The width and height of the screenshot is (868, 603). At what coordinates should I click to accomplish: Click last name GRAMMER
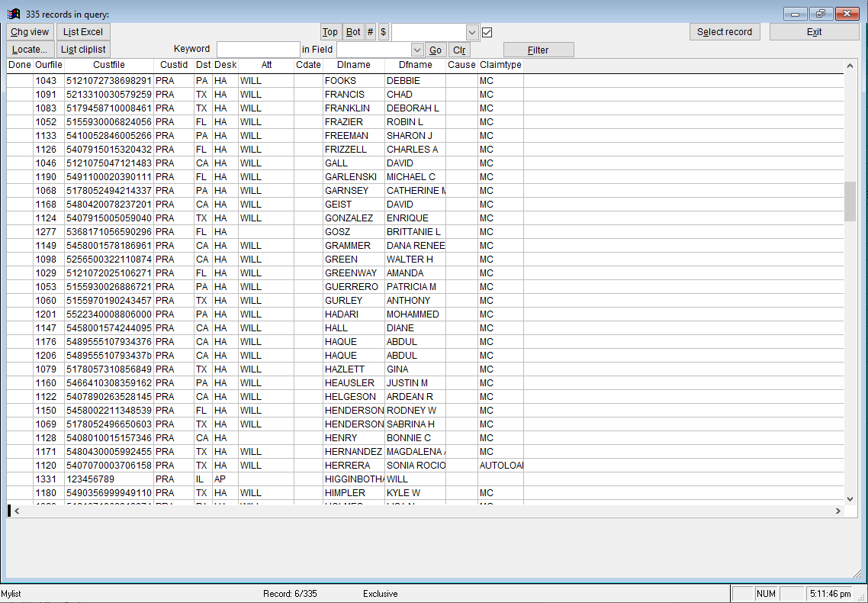click(348, 246)
